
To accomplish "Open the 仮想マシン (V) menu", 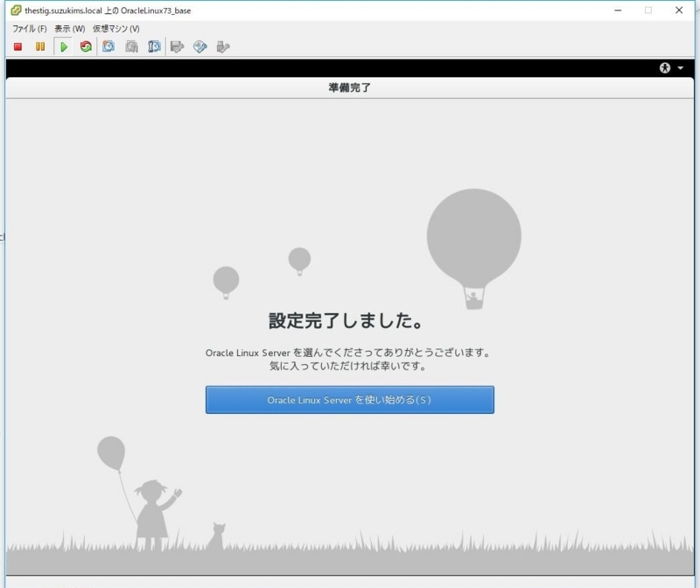I will [116, 29].
